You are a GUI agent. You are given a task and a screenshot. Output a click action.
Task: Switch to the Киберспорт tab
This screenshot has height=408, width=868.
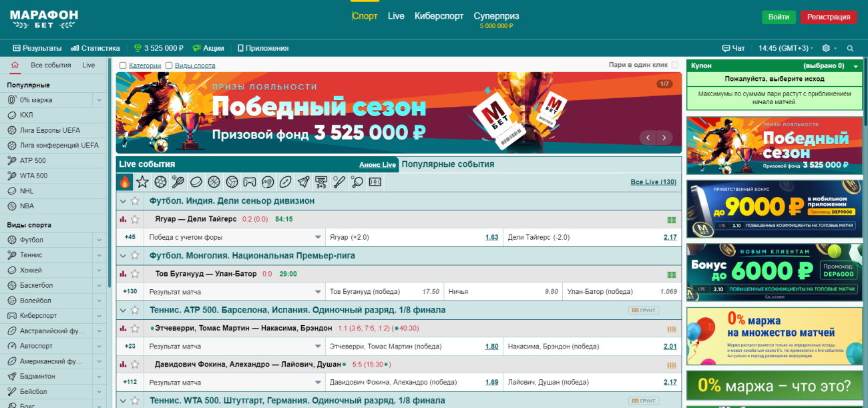[440, 16]
